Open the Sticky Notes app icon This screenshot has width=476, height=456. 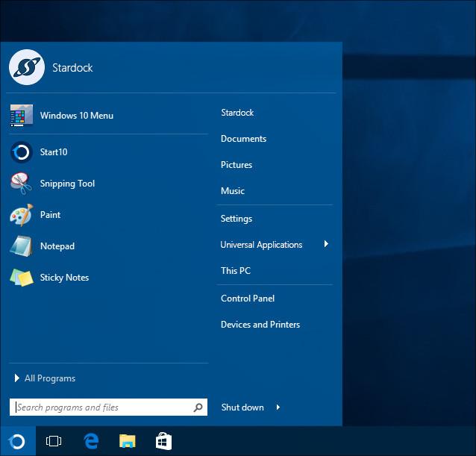[x=22, y=278]
